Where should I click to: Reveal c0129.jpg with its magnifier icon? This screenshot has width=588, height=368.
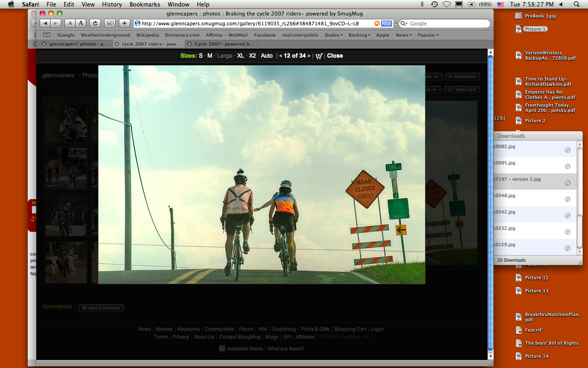pyautogui.click(x=567, y=248)
